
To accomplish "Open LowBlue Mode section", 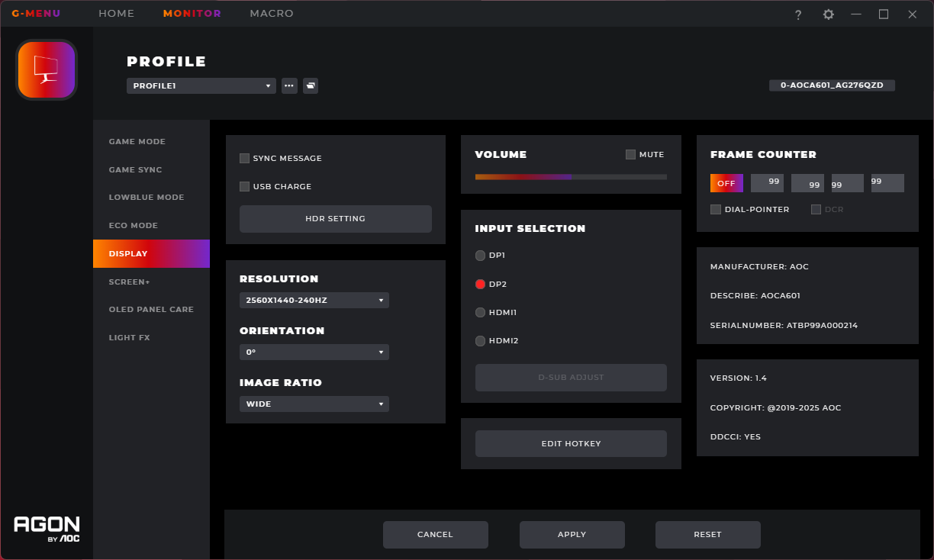I will coord(151,198).
